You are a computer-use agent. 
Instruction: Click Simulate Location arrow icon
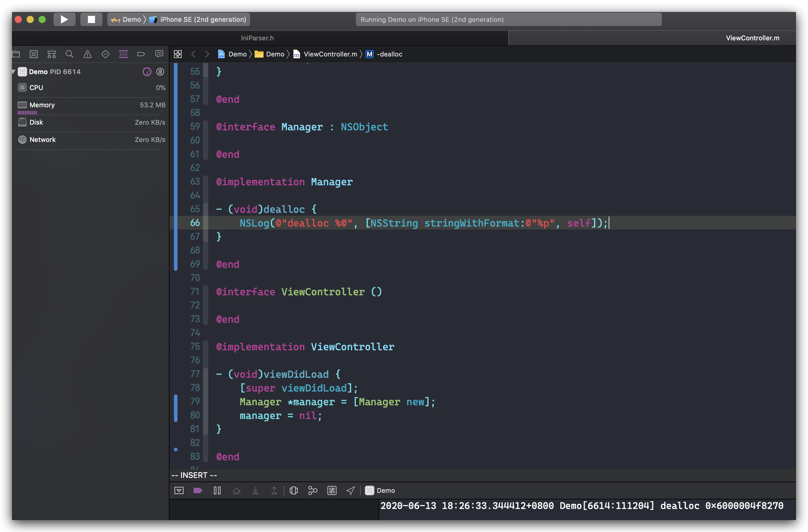350,490
